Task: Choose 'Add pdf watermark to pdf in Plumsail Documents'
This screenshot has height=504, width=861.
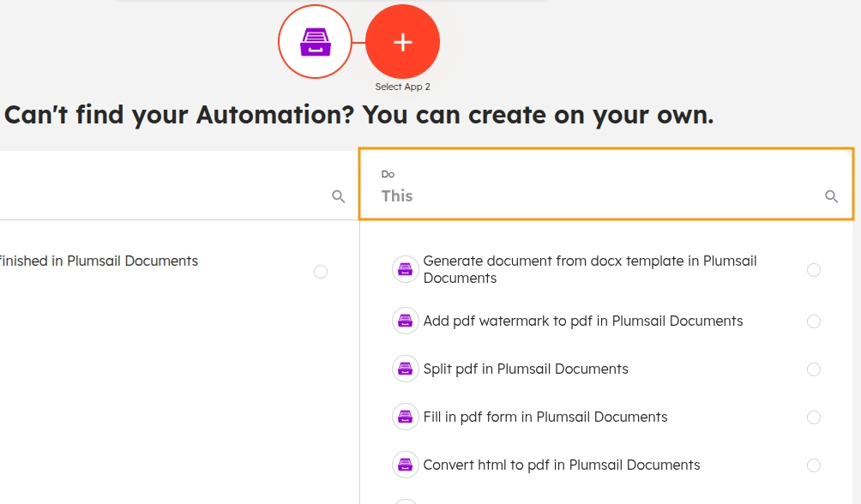Action: pos(582,321)
